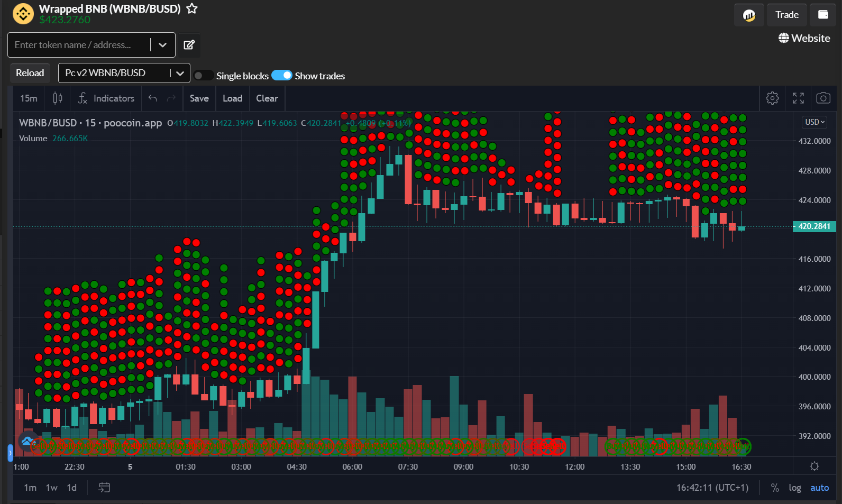Select the 1w date range
This screenshot has height=504, width=842.
(52, 488)
